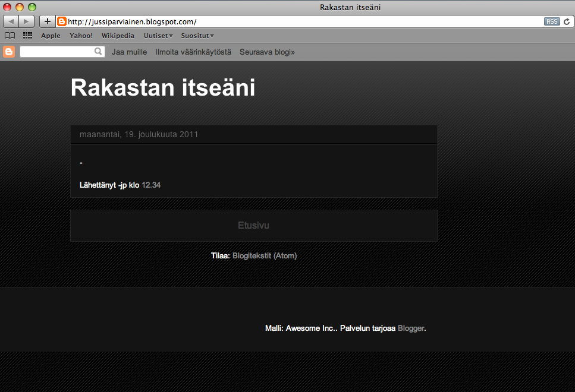575x392 pixels.
Task: Click the browser Forward arrow button
Action: click(26, 21)
